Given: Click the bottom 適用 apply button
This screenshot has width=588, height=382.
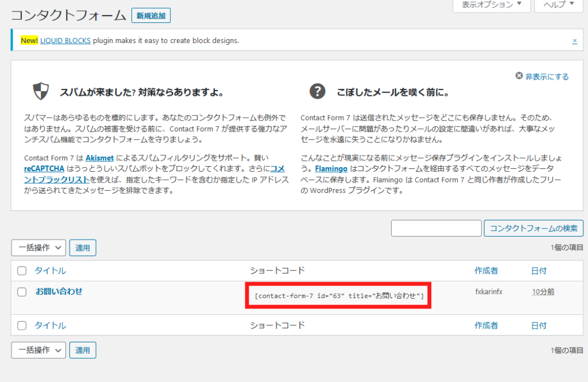Looking at the screenshot, I should (x=83, y=350).
